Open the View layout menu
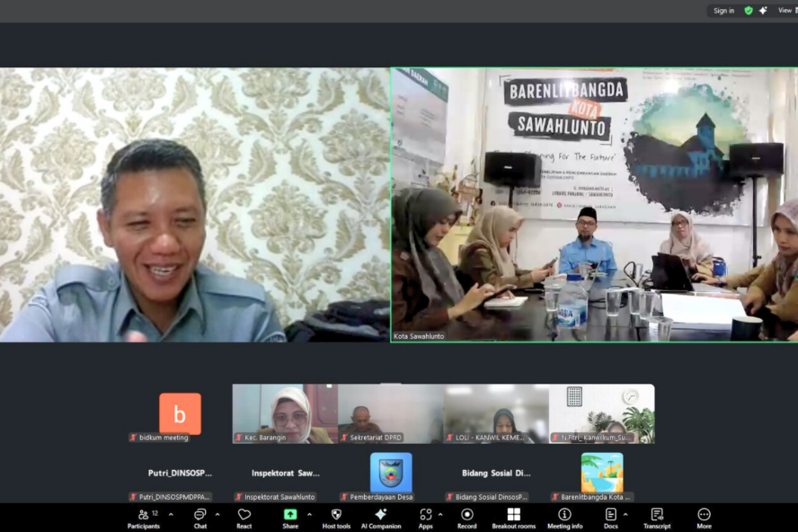 point(785,11)
